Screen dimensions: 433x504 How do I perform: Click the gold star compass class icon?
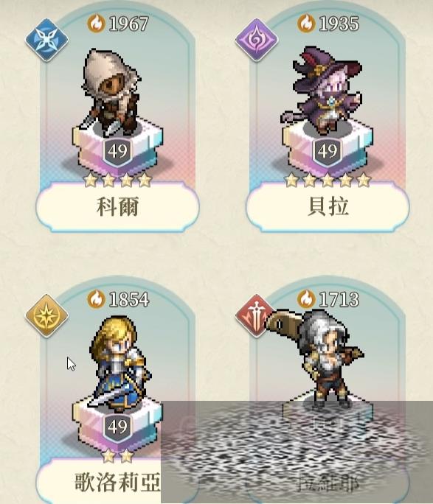pyautogui.click(x=46, y=315)
